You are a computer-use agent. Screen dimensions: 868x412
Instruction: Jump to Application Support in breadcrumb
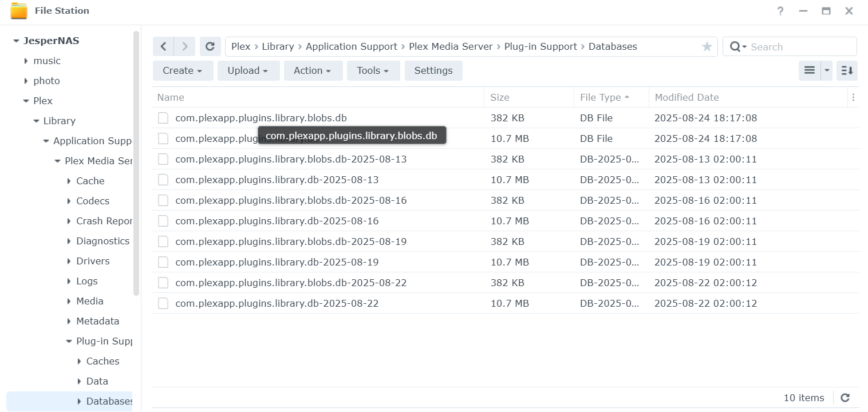tap(352, 46)
